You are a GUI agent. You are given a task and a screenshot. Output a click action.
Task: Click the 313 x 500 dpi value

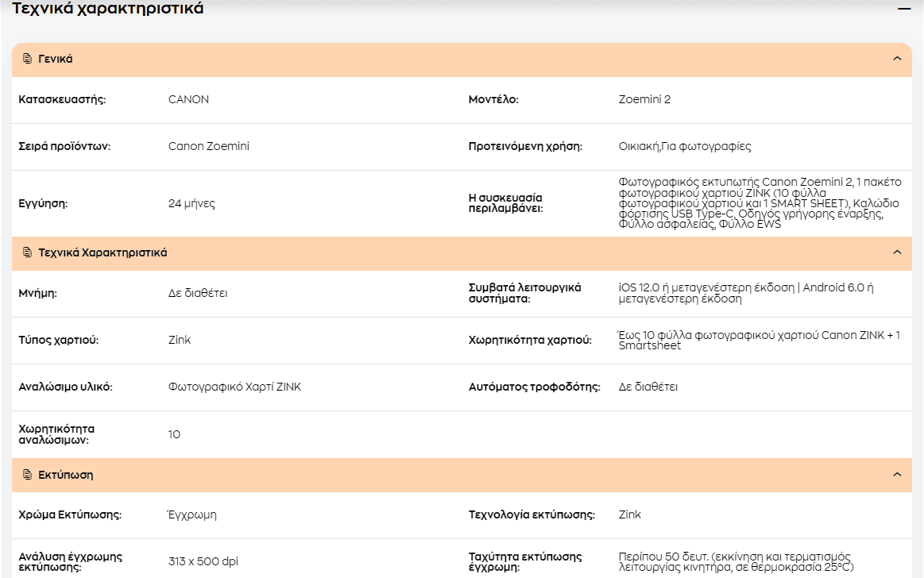coord(203,561)
